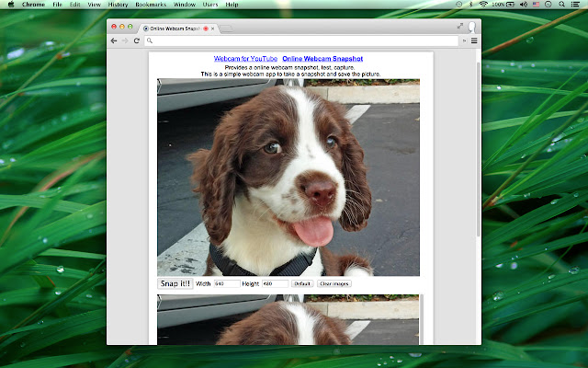Open the Help menu
Image resolution: width=588 pixels, height=368 pixels.
coord(232,5)
